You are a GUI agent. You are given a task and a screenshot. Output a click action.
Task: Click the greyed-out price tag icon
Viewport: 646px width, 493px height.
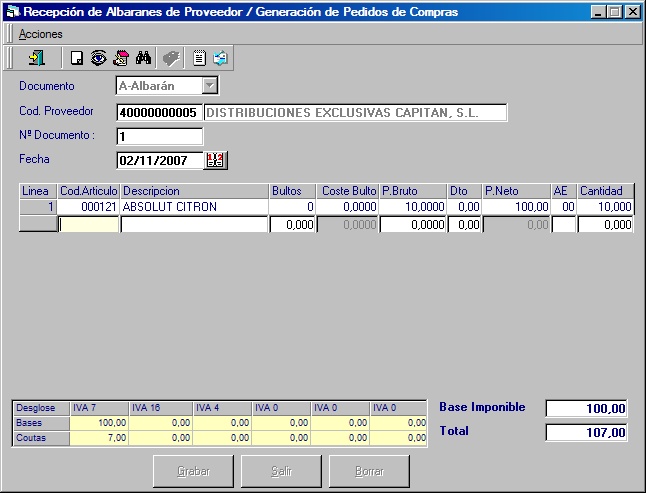coord(171,58)
